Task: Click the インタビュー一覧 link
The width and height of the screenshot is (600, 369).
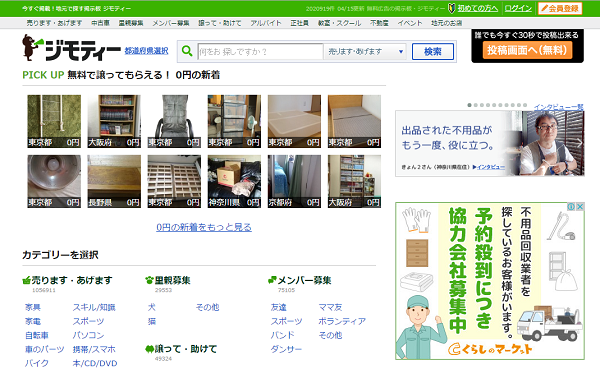Action: pyautogui.click(x=559, y=107)
